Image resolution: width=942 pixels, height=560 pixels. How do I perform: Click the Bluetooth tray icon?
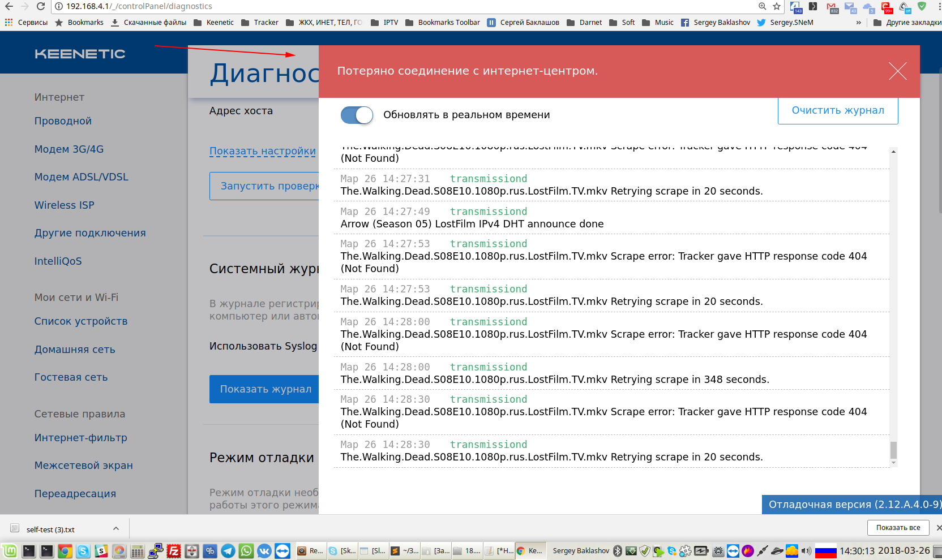tap(618, 551)
